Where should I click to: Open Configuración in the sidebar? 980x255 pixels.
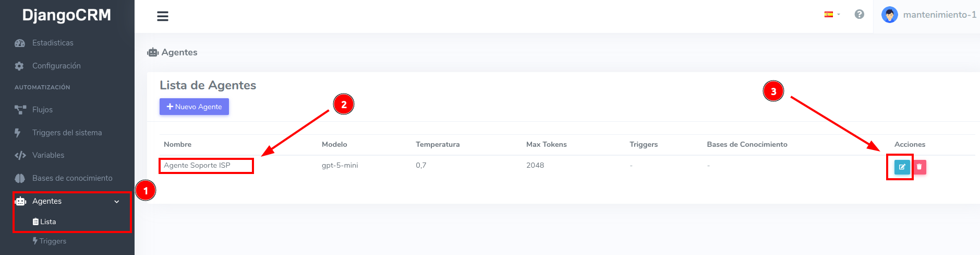pyautogui.click(x=56, y=66)
